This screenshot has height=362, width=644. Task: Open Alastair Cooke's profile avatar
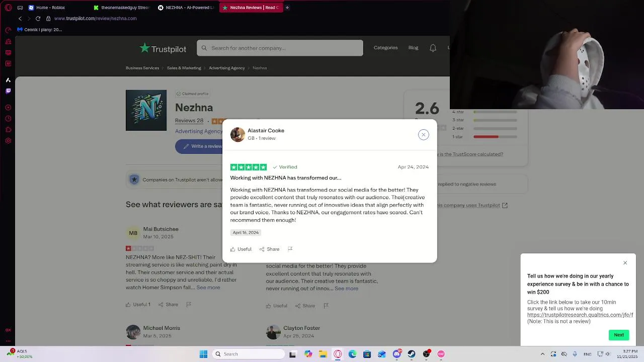pos(237,135)
